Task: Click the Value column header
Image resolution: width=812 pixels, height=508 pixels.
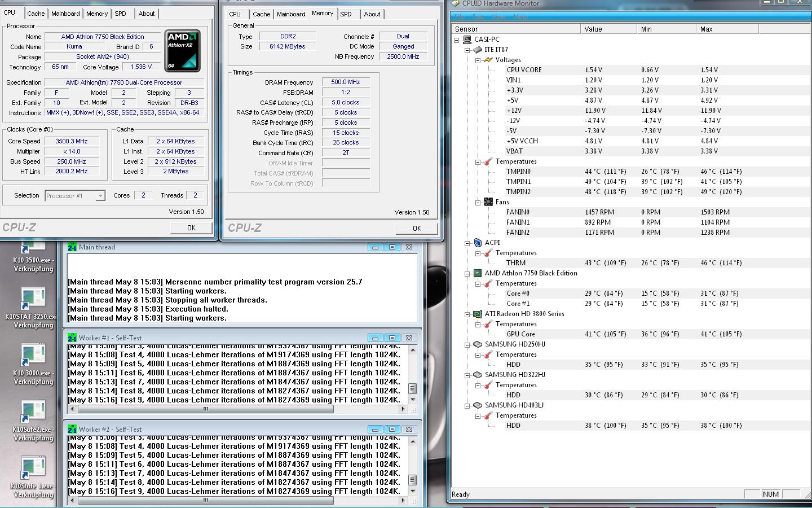Action: coord(609,29)
